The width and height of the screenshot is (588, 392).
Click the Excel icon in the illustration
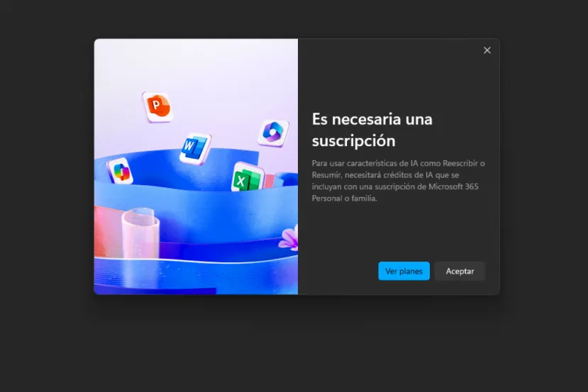point(247,178)
